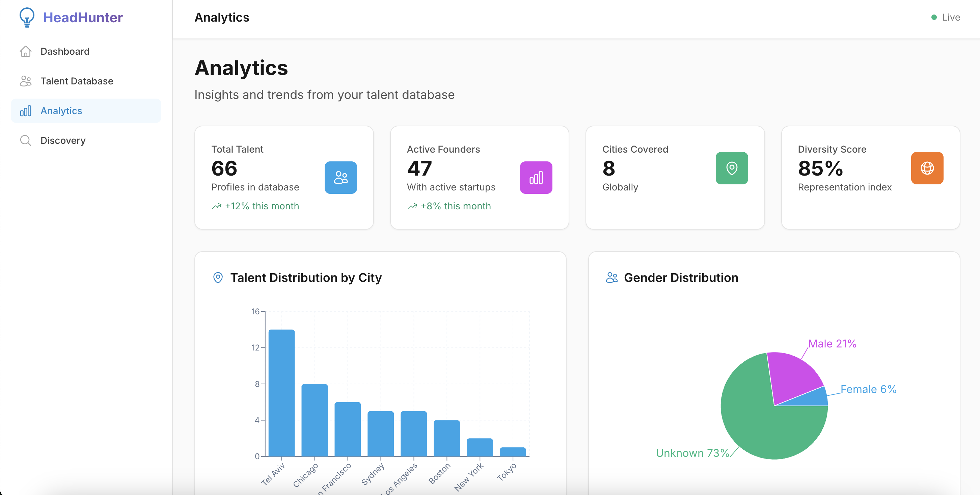Click the Analytics bar chart sidebar icon
980x495 pixels.
26,111
